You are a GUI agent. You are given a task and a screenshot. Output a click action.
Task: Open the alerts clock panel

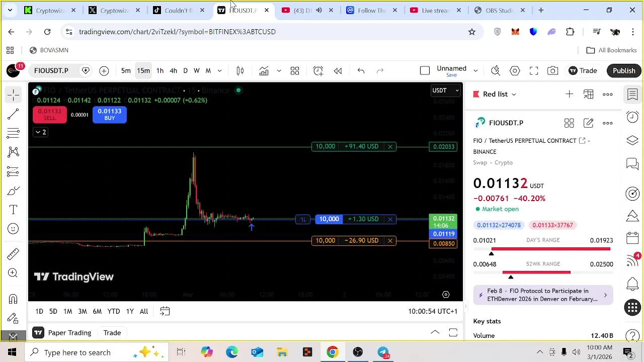(632, 117)
